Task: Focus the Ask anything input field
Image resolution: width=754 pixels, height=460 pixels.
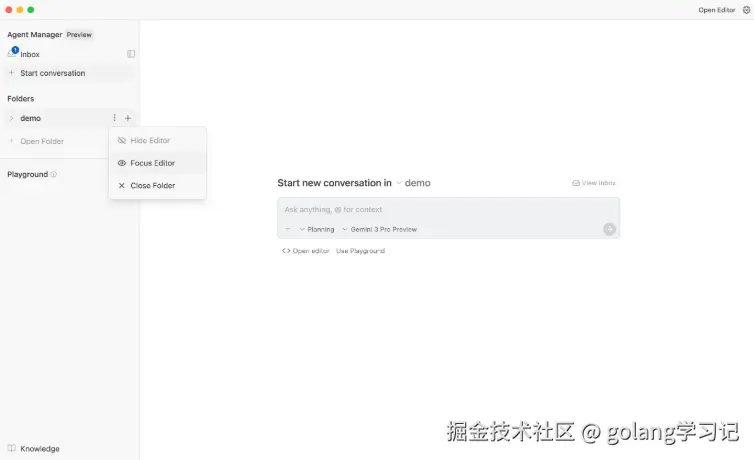Action: coord(448,210)
